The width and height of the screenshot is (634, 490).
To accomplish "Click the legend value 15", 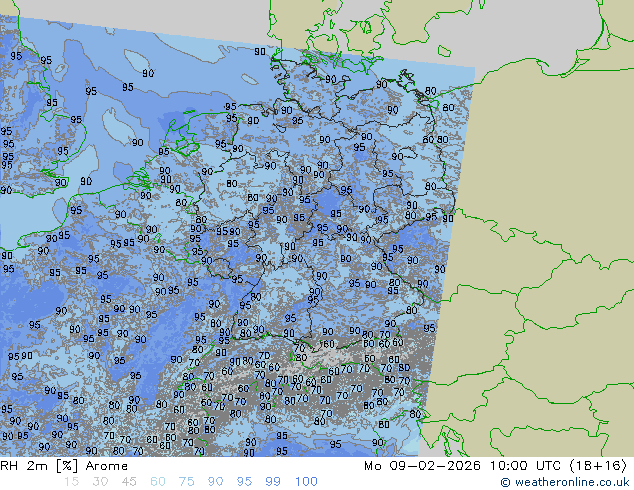I will pyautogui.click(x=71, y=482).
